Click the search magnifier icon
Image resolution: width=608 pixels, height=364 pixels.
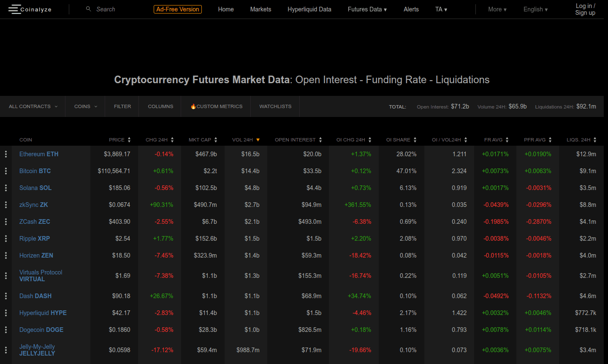coord(88,8)
